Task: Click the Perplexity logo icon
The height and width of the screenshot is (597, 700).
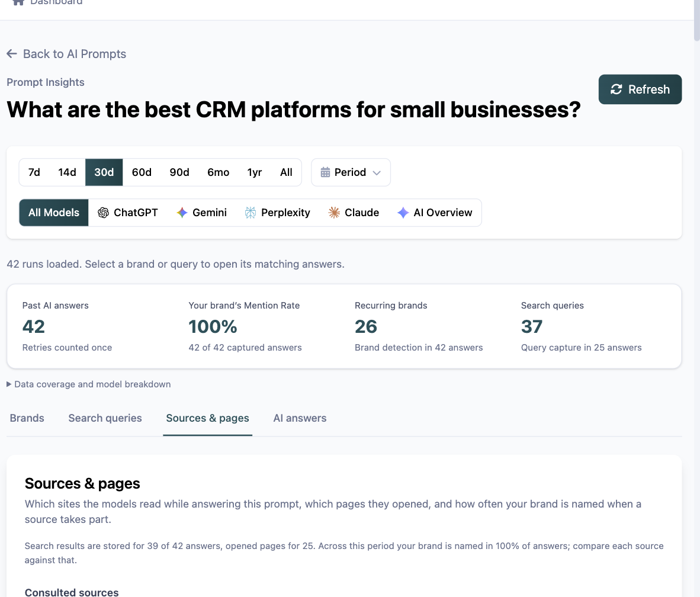Action: (x=251, y=213)
